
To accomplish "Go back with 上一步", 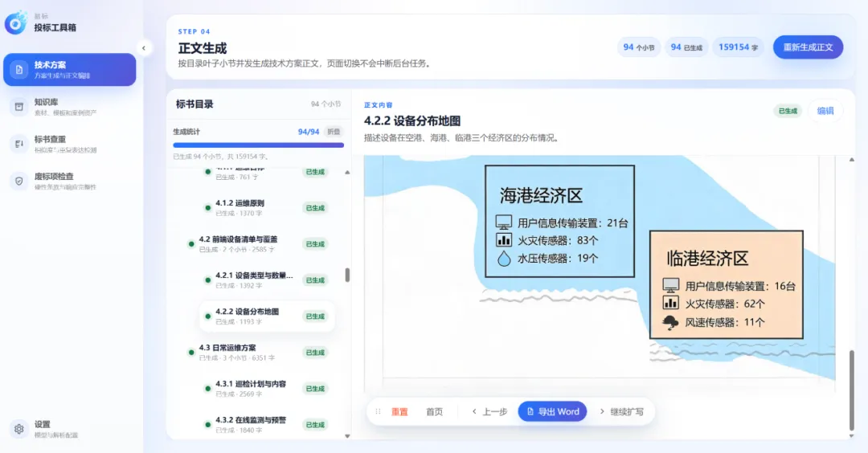I will (x=489, y=411).
